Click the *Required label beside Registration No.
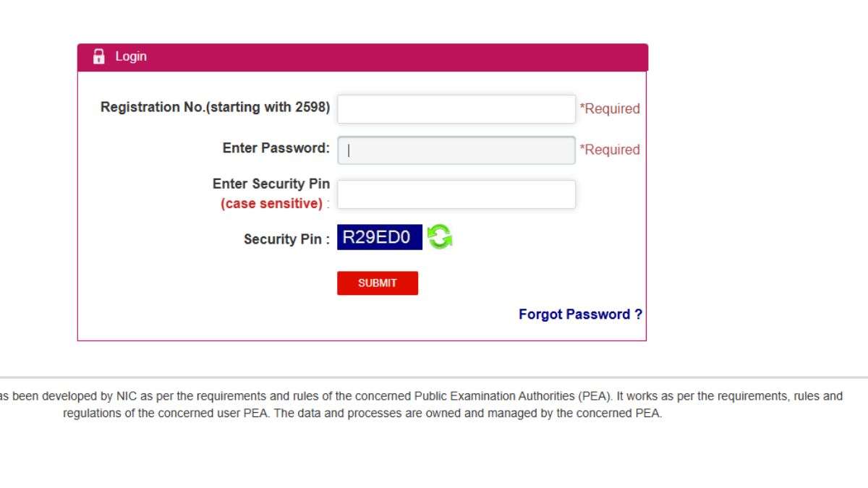The height and width of the screenshot is (488, 868). click(x=610, y=108)
